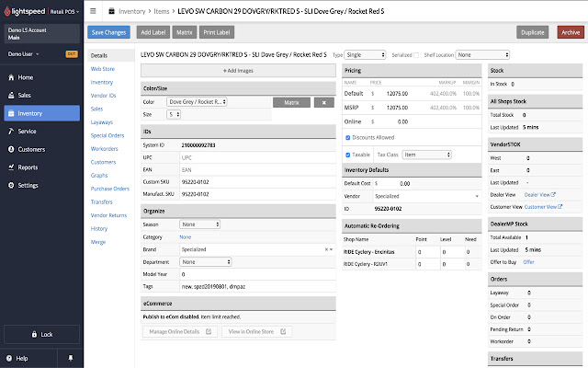Click the Customers person icon

pos(11,149)
